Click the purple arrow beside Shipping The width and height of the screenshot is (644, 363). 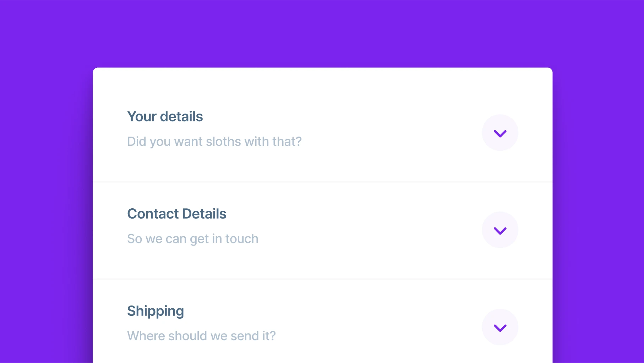tap(500, 328)
